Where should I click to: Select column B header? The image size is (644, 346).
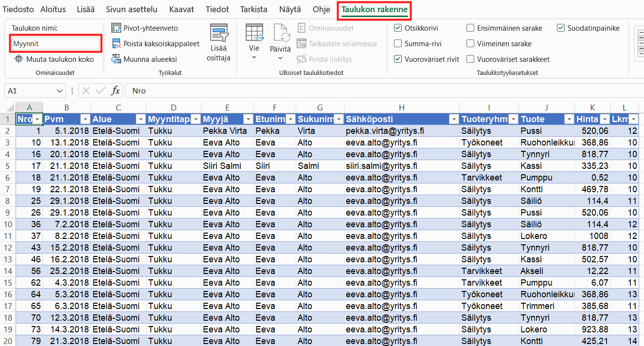67,108
